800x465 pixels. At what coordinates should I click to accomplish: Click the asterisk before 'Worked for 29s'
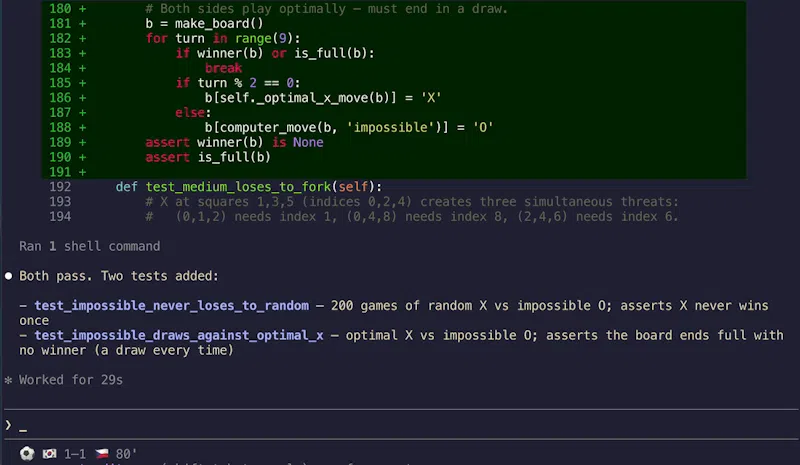(x=8, y=380)
